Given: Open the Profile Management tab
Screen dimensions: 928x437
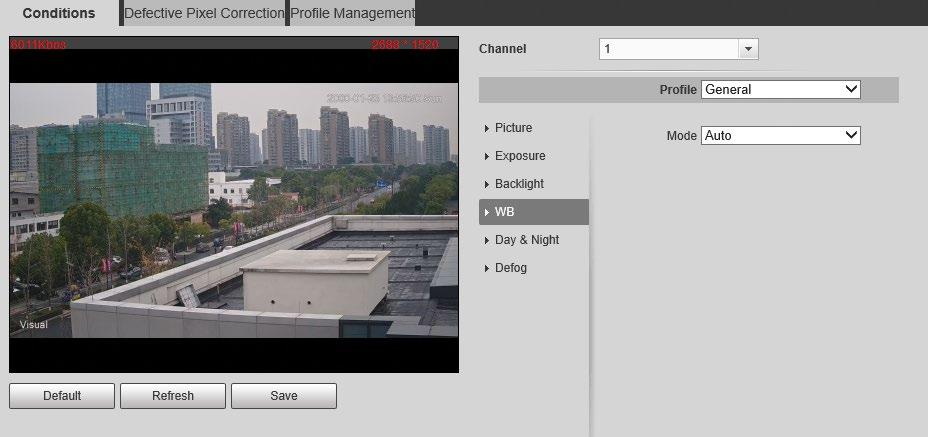Looking at the screenshot, I should (x=352, y=13).
